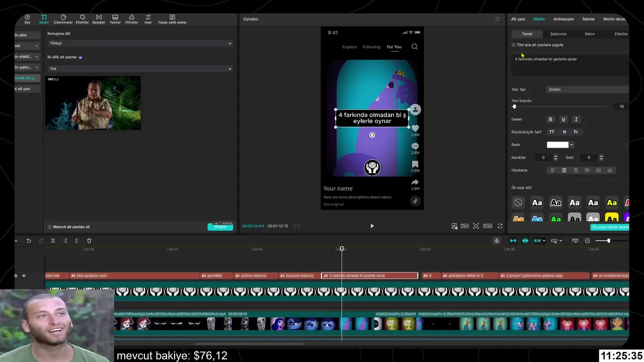Click the search icon in phone preview
Viewport: 644px width, 362px height.
(x=415, y=47)
